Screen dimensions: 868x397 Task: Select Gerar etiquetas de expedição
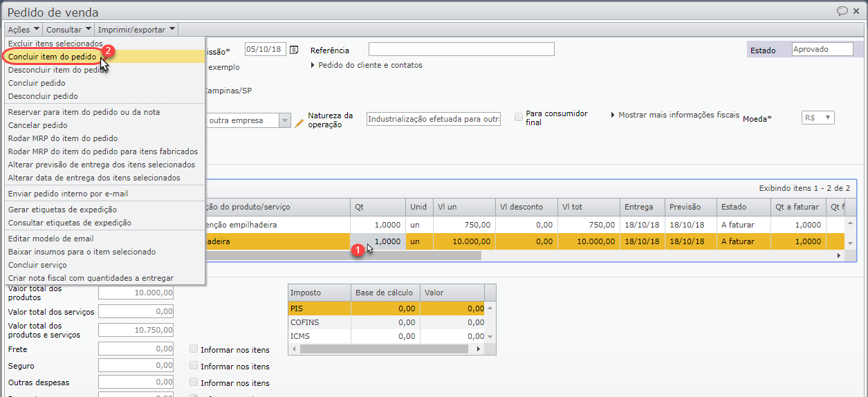point(62,210)
